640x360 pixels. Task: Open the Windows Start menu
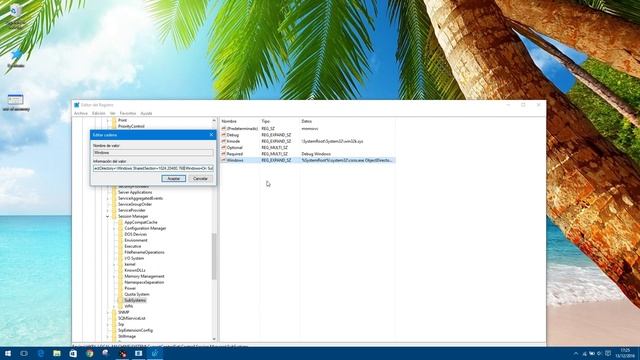click(8, 353)
